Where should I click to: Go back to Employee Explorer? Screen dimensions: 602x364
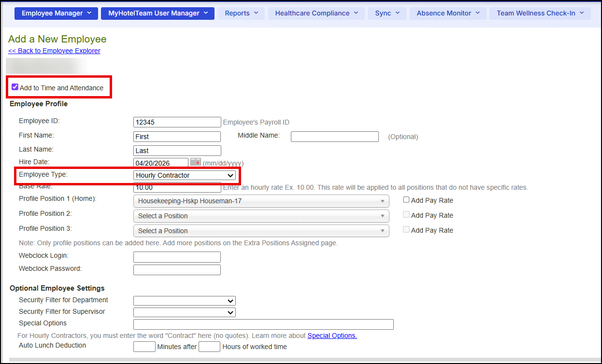click(54, 51)
